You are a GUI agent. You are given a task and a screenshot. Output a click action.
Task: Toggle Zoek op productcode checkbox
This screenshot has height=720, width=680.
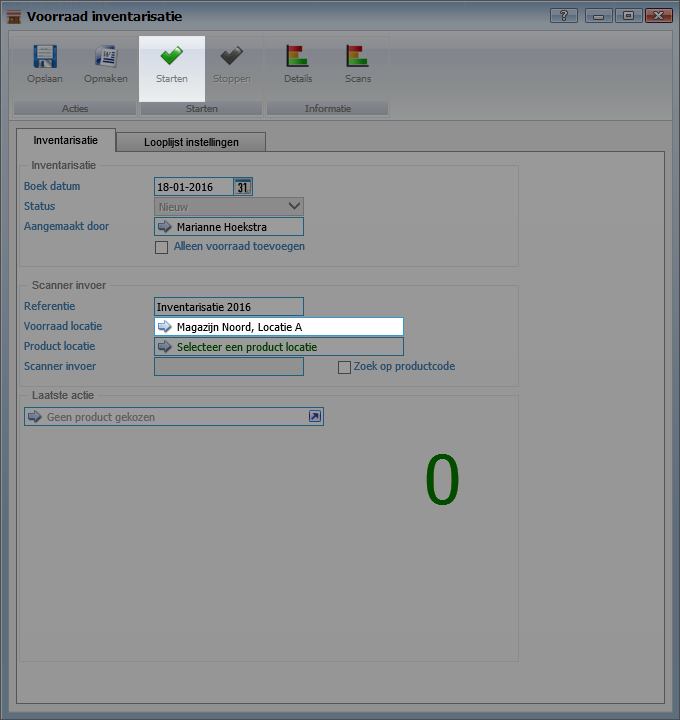coord(344,367)
